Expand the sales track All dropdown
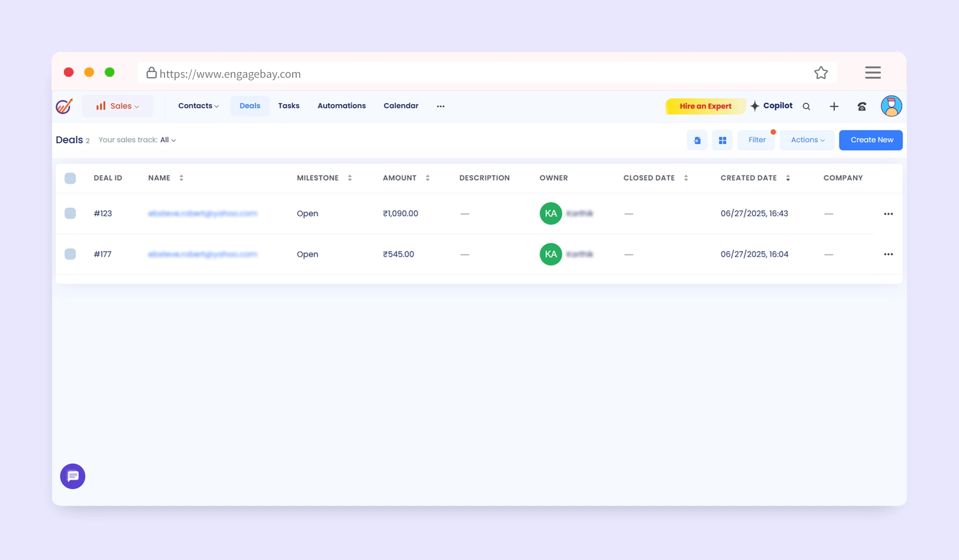This screenshot has width=959, height=560. 167,140
